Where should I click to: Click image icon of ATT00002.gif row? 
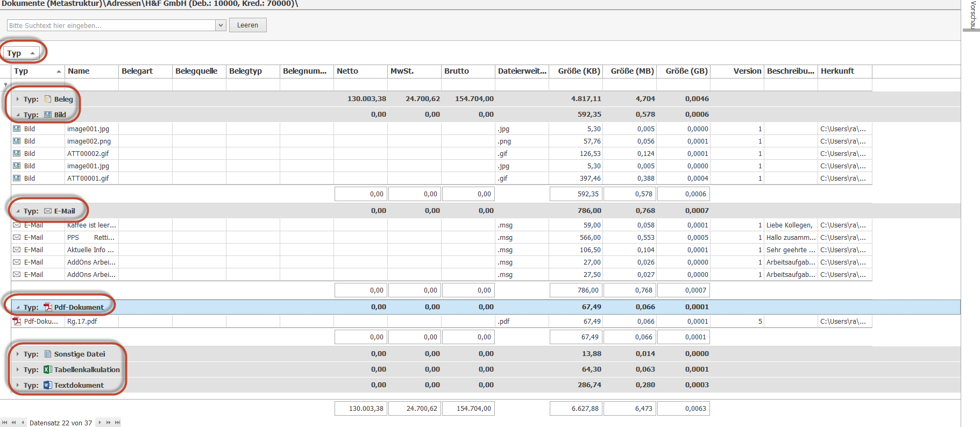tap(17, 153)
